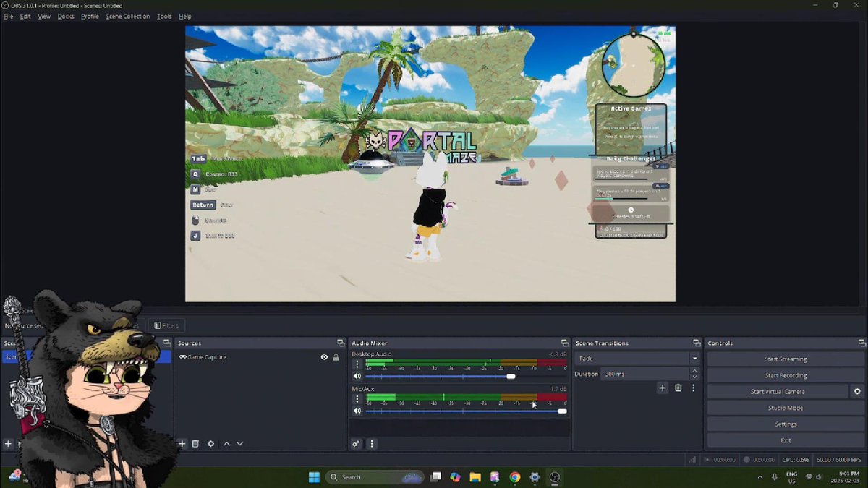This screenshot has width=868, height=488.
Task: Remove selected source with trash icon
Action: [195, 444]
